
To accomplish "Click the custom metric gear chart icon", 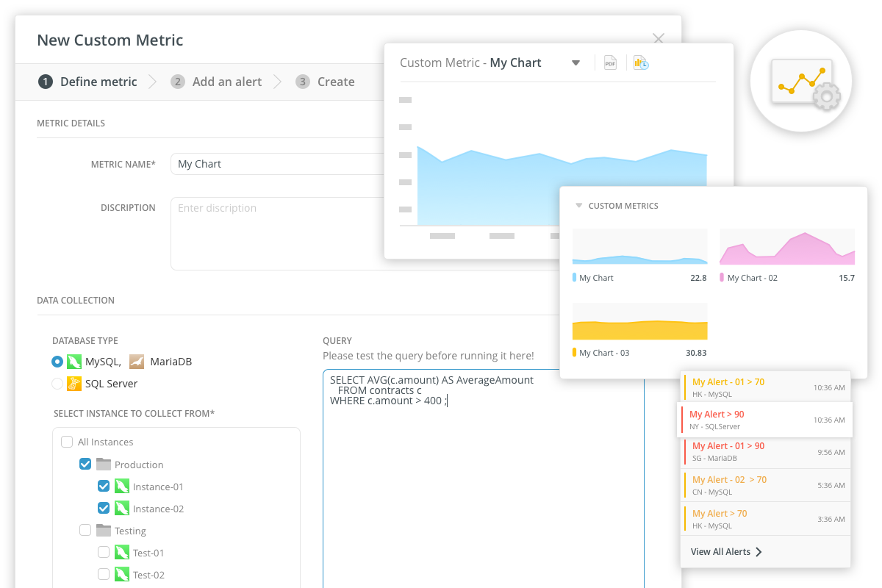I will click(801, 81).
